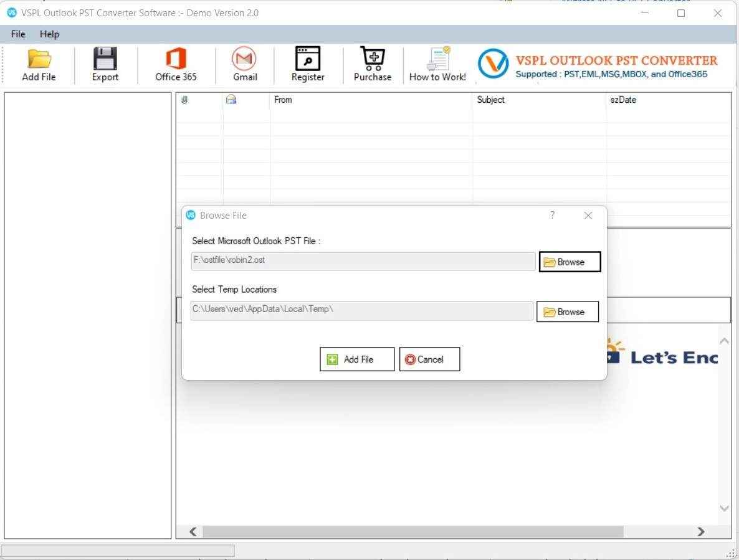Click the Browse File dialog title icon
This screenshot has height=560, width=739.
coord(191,216)
